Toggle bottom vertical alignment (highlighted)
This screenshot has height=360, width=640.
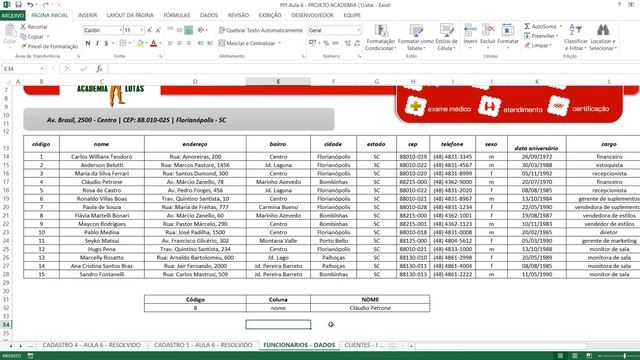[189, 30]
